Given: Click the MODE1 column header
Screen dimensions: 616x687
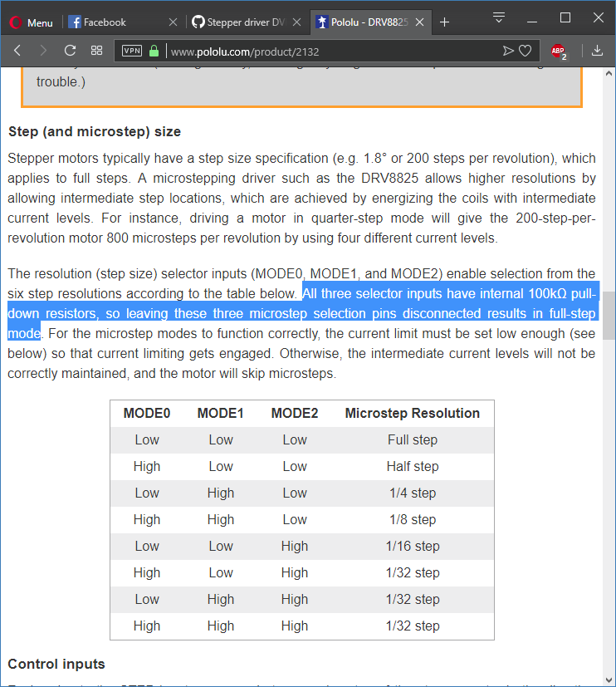Looking at the screenshot, I should pos(221,413).
